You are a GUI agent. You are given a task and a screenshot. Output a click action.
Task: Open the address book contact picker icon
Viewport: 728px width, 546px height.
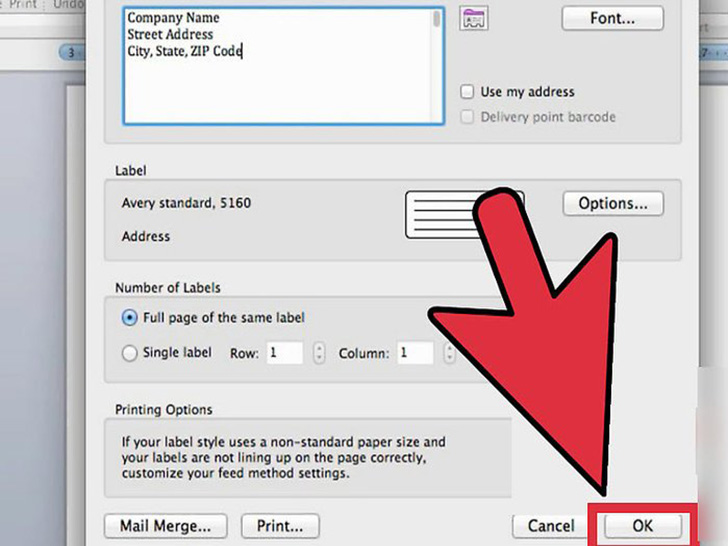click(x=474, y=19)
